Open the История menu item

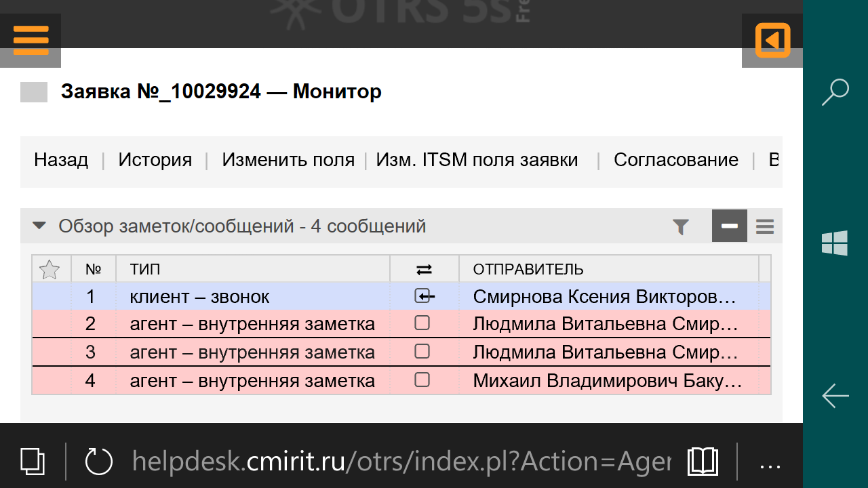tap(155, 160)
